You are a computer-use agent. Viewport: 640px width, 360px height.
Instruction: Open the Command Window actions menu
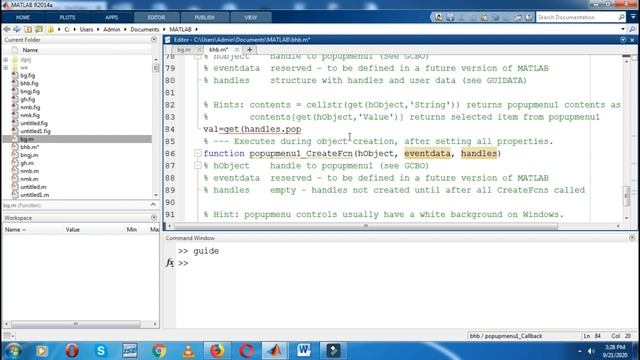click(x=632, y=238)
